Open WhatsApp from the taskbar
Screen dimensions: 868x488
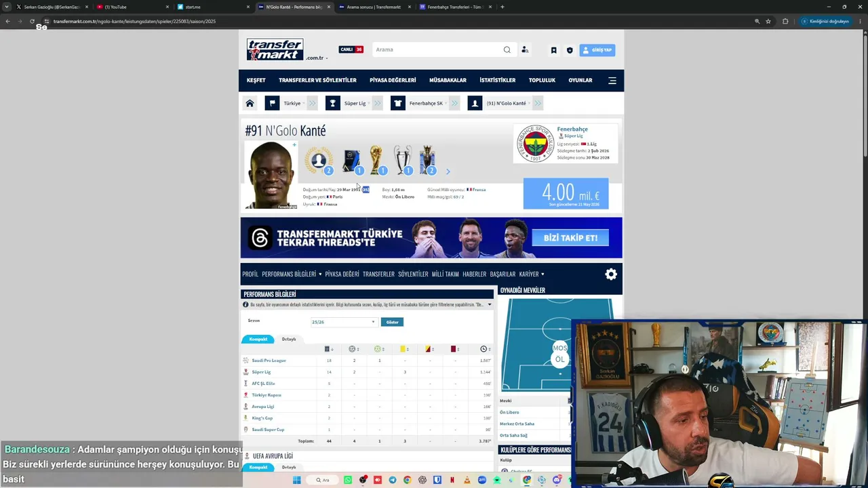pyautogui.click(x=348, y=480)
